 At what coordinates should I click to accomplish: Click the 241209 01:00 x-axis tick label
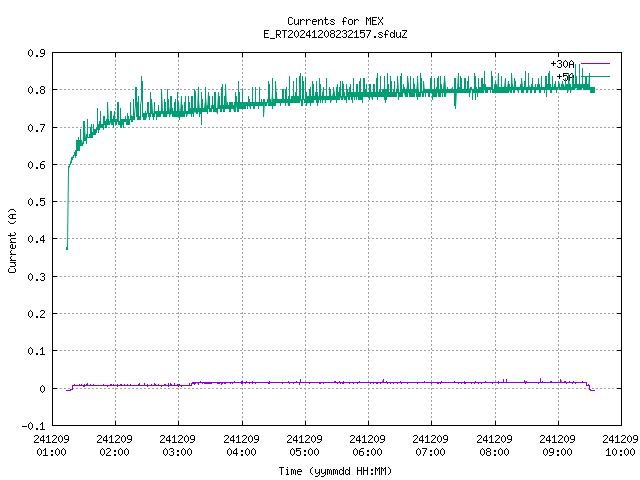pos(51,445)
